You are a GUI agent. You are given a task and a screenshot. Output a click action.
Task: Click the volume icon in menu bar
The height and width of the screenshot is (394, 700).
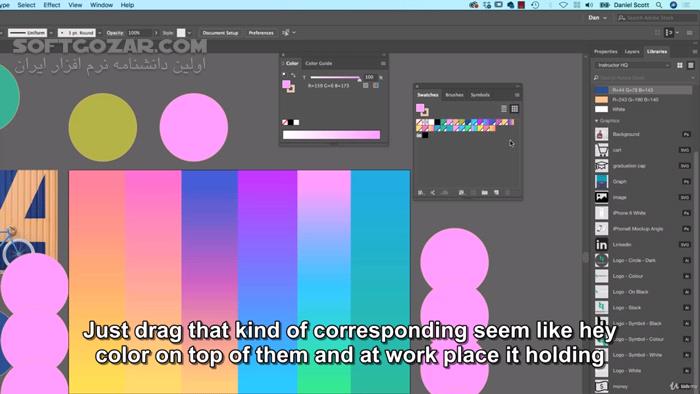(x=589, y=5)
